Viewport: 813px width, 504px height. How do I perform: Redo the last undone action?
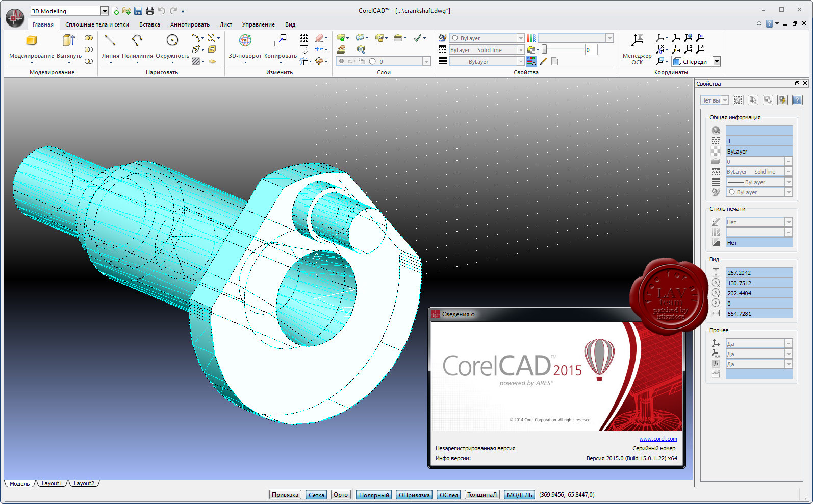(173, 11)
